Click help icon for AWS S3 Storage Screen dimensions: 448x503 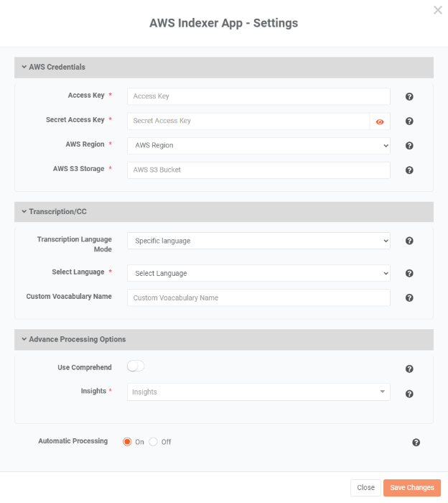coord(409,170)
